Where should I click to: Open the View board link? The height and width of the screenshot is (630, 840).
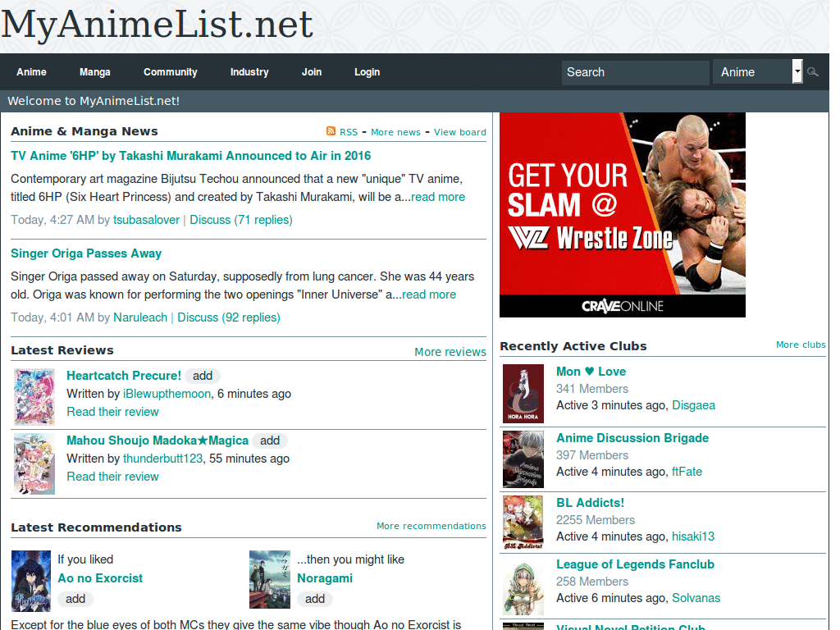click(x=460, y=132)
